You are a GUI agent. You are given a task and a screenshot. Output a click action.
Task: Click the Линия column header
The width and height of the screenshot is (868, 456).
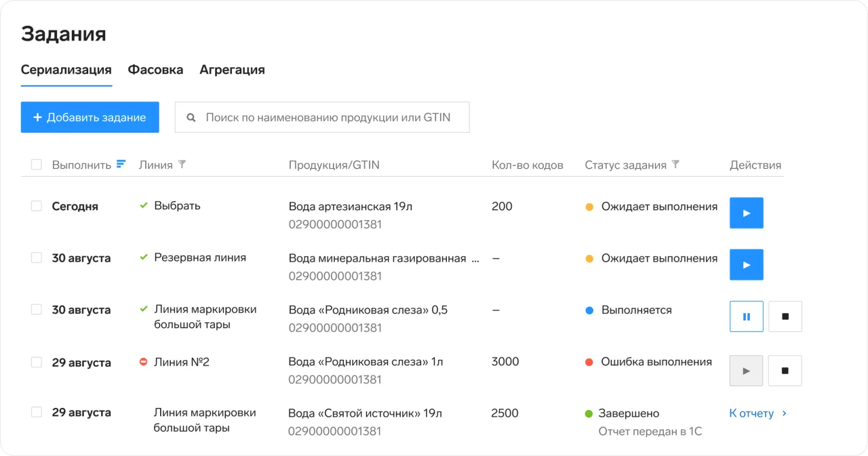[156, 165]
